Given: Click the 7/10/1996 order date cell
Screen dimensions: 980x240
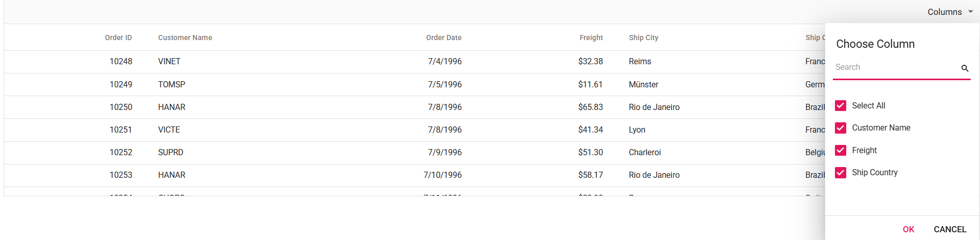Looking at the screenshot, I should (x=442, y=175).
